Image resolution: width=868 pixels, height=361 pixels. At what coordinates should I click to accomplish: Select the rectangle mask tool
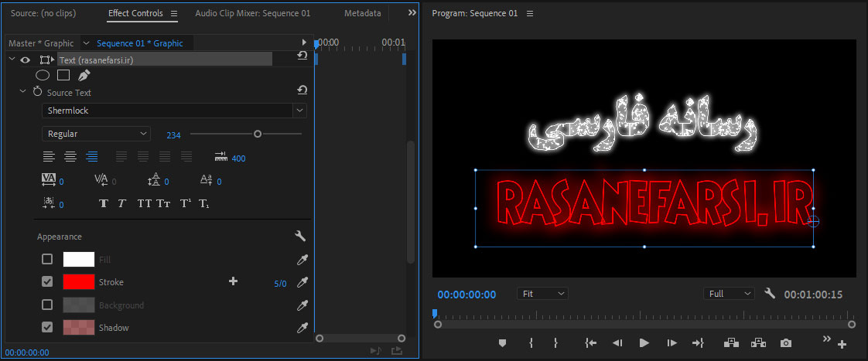click(63, 75)
